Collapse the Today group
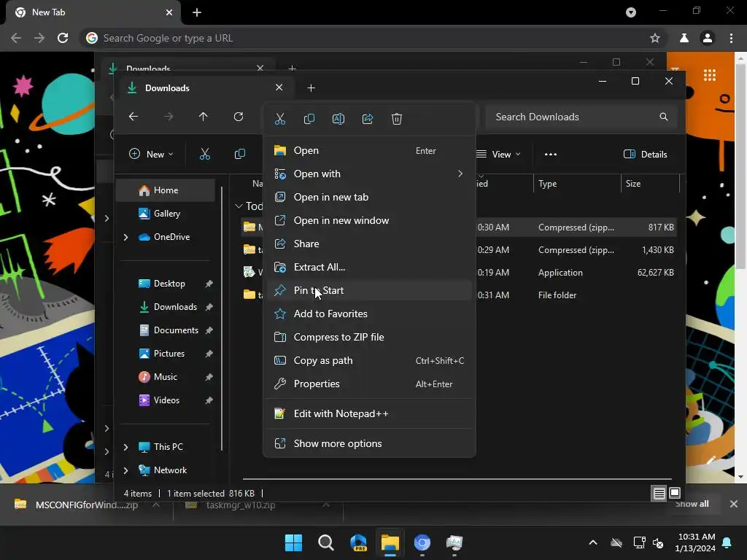 [239, 206]
